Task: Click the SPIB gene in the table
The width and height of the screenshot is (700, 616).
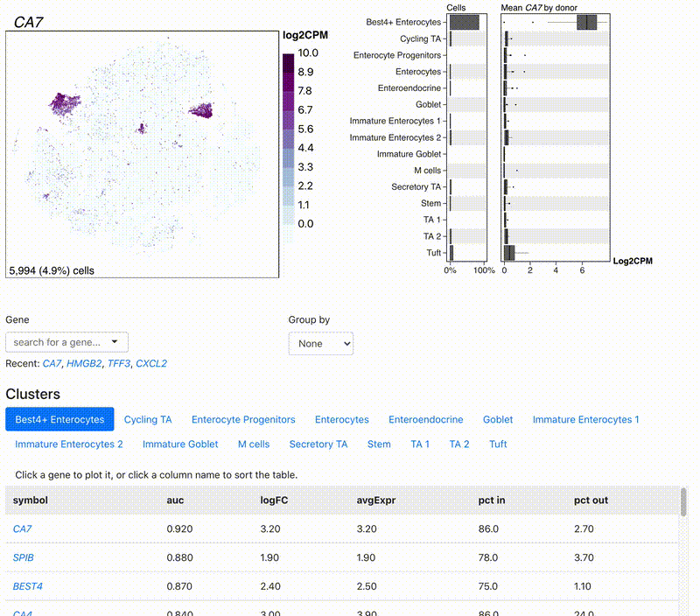Action: pyautogui.click(x=24, y=556)
